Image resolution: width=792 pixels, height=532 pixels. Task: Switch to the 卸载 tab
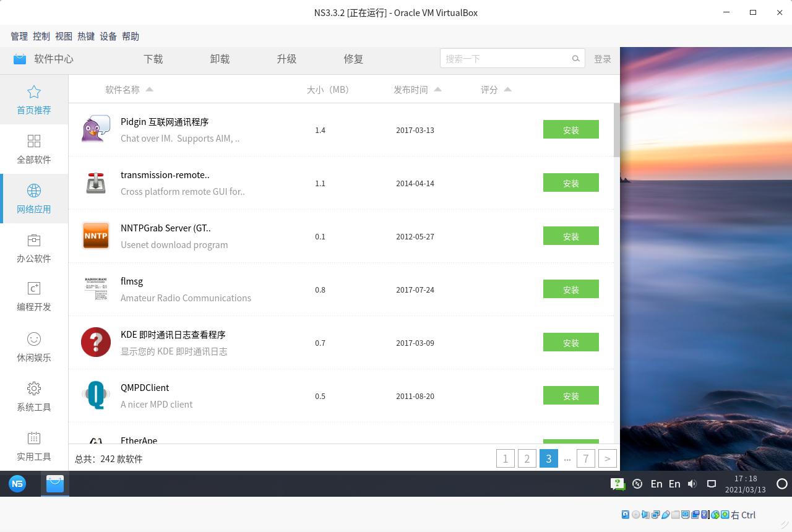220,59
